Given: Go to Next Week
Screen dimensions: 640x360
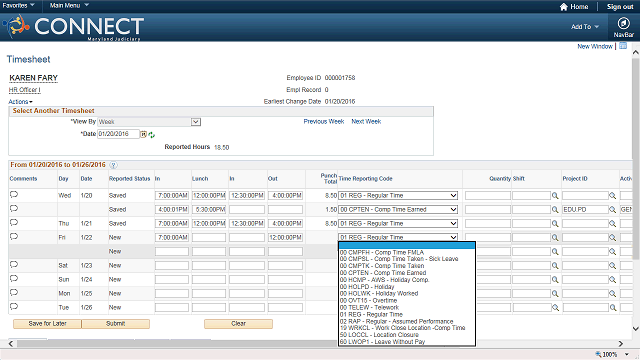Looking at the screenshot, I should point(366,122).
